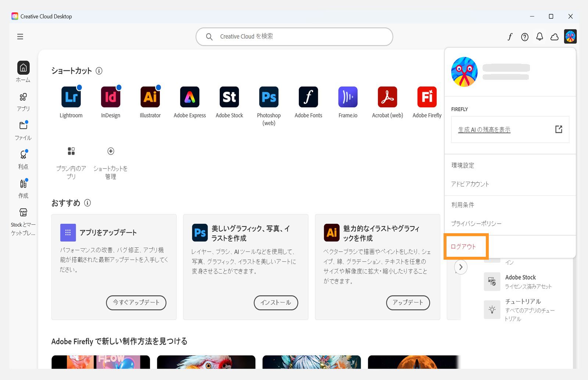588x380 pixels.
Task: Open プラン内のアプリ shortcut
Action: (71, 151)
